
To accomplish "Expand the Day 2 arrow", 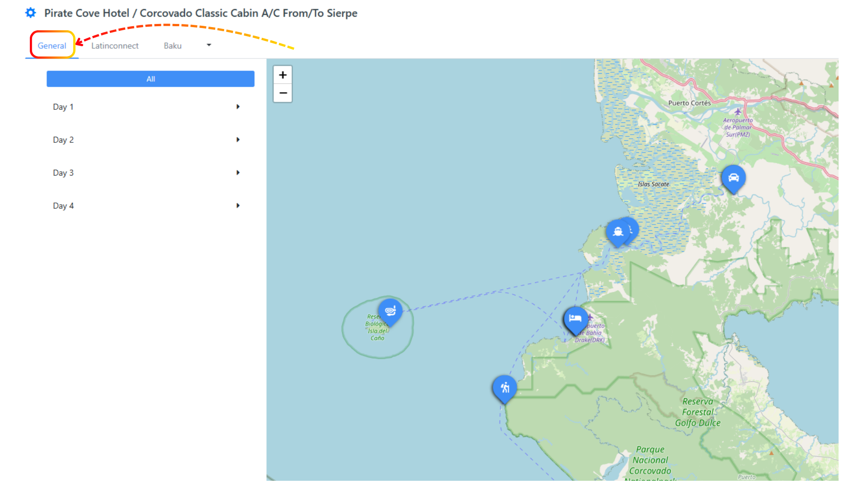I will point(238,140).
